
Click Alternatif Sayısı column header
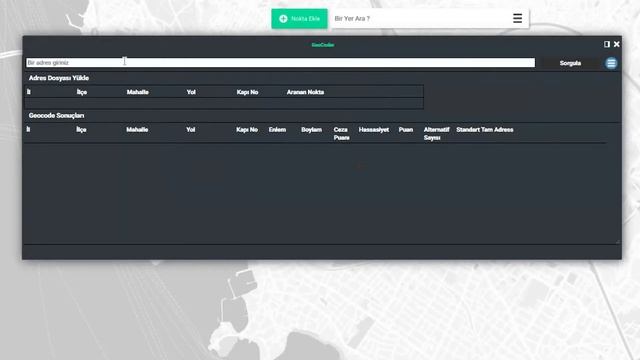click(x=436, y=133)
